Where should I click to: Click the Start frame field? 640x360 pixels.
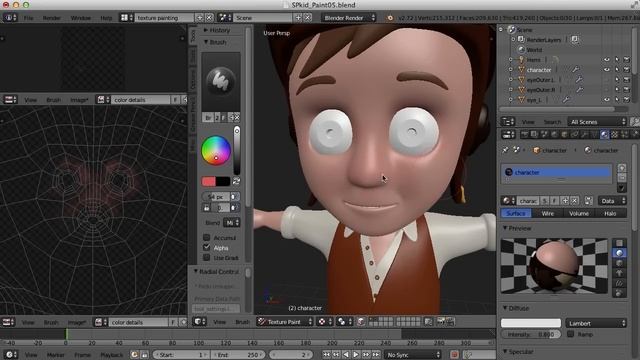coord(180,355)
